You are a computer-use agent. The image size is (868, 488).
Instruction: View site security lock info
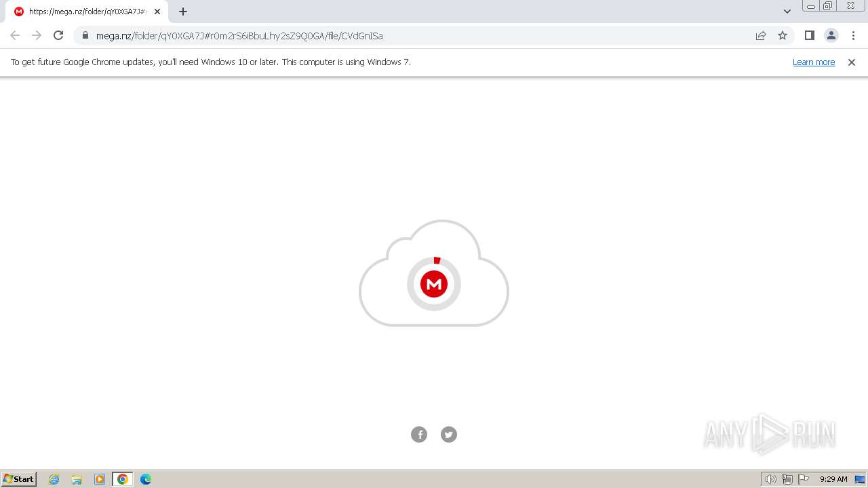tap(85, 35)
